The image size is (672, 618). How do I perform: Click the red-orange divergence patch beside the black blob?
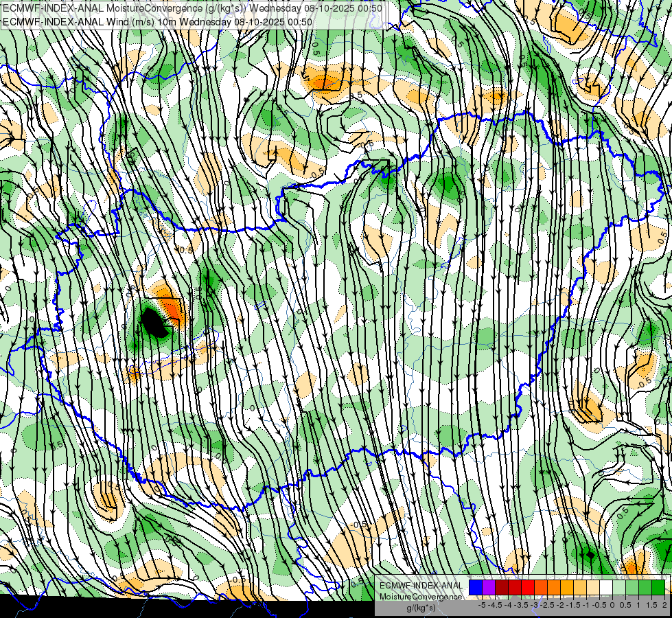click(172, 307)
